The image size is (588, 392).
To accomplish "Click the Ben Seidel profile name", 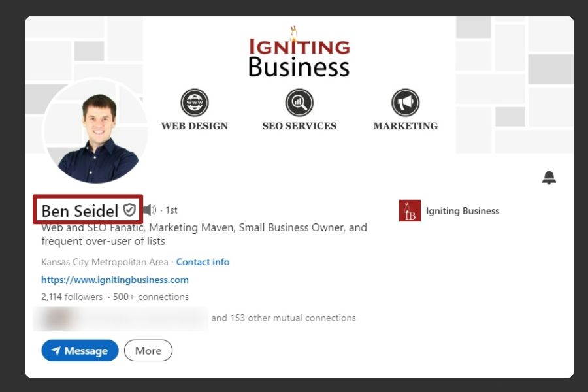I will tap(80, 210).
